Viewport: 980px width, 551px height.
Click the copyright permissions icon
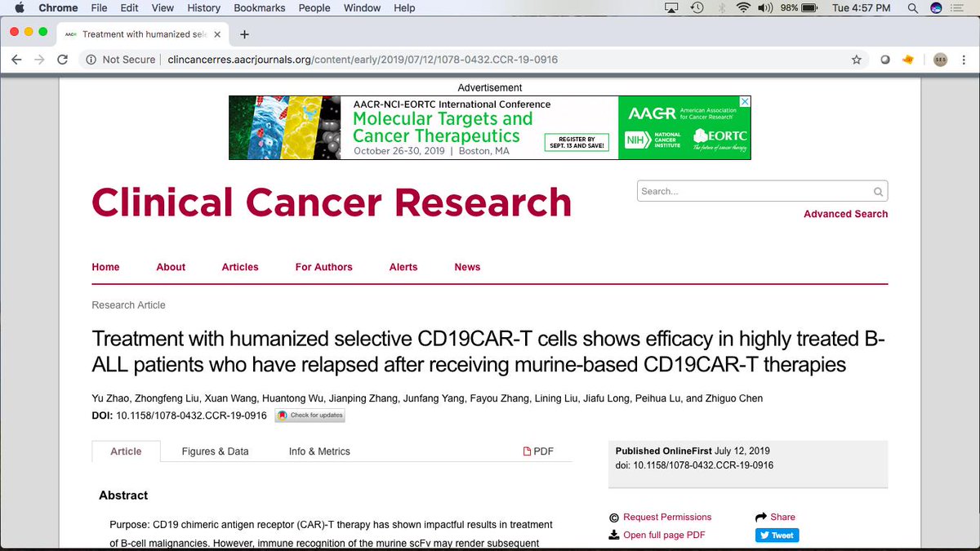coord(614,518)
